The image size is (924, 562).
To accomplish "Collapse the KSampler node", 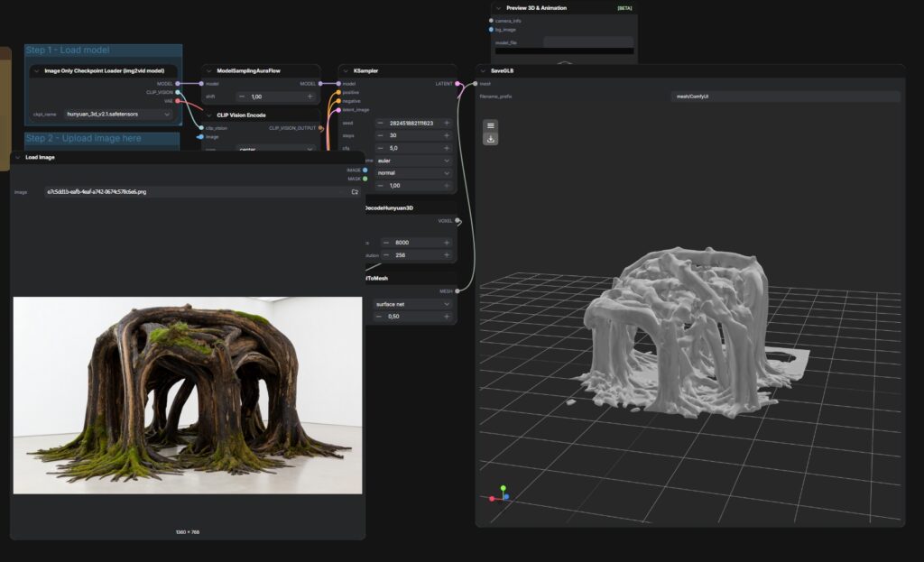I will click(x=346, y=70).
